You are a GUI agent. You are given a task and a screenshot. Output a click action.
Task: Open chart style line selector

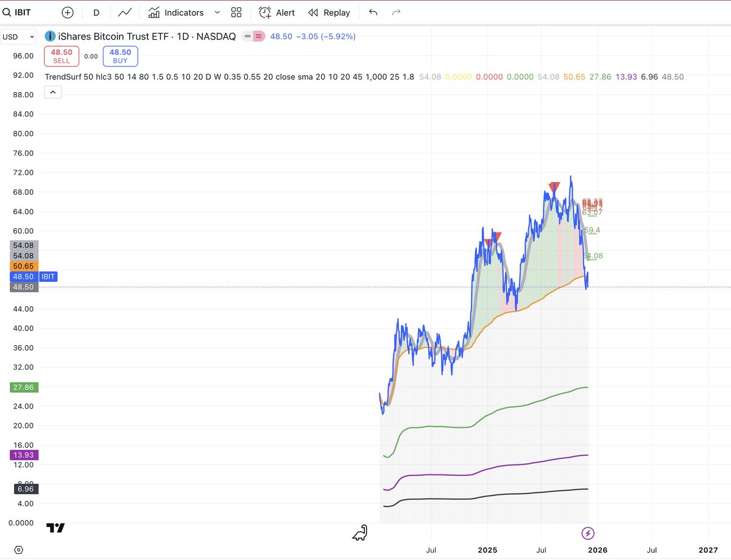click(125, 12)
